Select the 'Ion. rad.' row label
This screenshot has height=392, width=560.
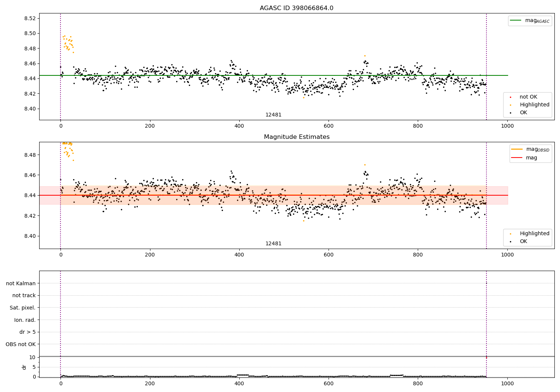click(25, 320)
